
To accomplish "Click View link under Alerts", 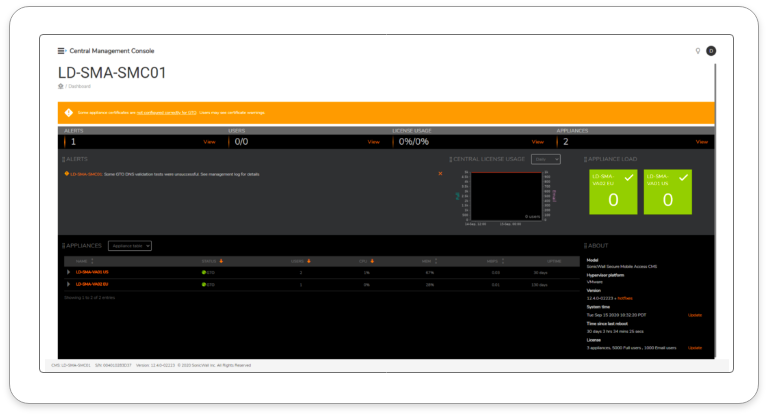I will 210,142.
